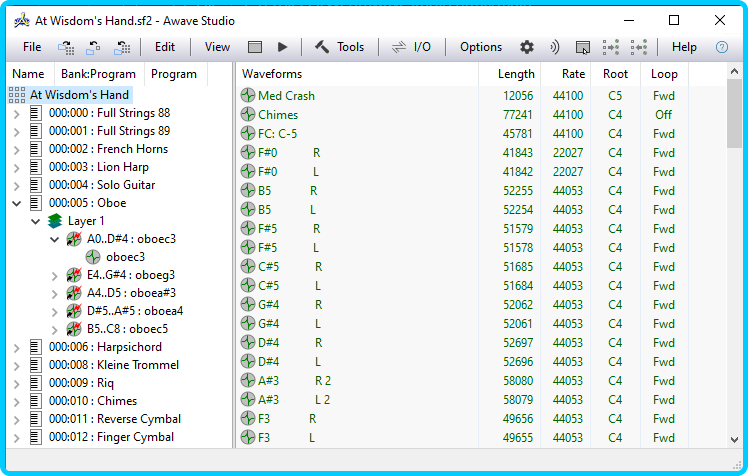
Task: Click the square view-window icon beside View
Action: coord(255,47)
